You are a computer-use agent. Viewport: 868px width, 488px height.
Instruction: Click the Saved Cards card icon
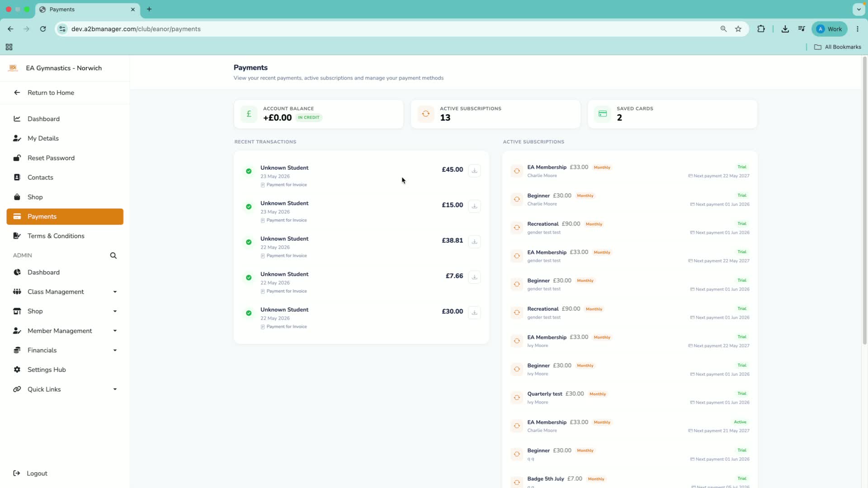pos(603,114)
